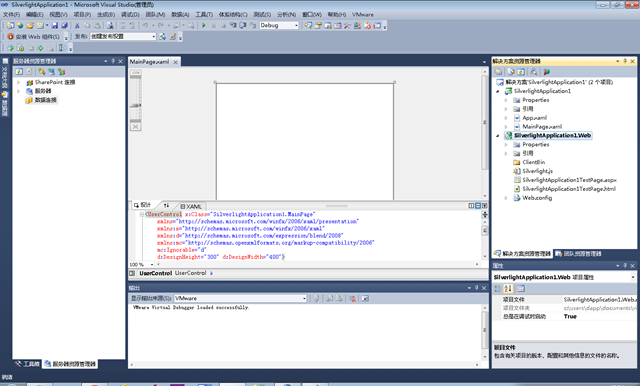Click the Undo arrow icon
This screenshot has height=386, width=640.
point(145,25)
